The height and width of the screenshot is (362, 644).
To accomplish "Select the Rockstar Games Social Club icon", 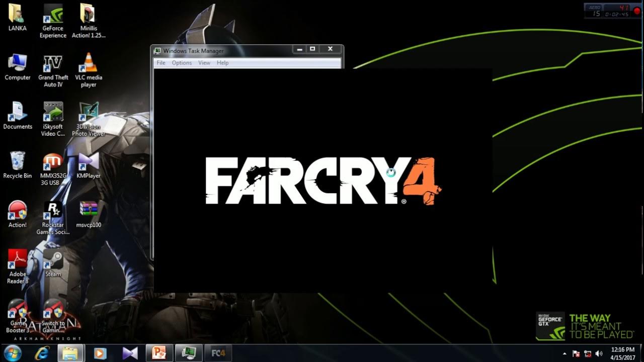I will point(53,218).
